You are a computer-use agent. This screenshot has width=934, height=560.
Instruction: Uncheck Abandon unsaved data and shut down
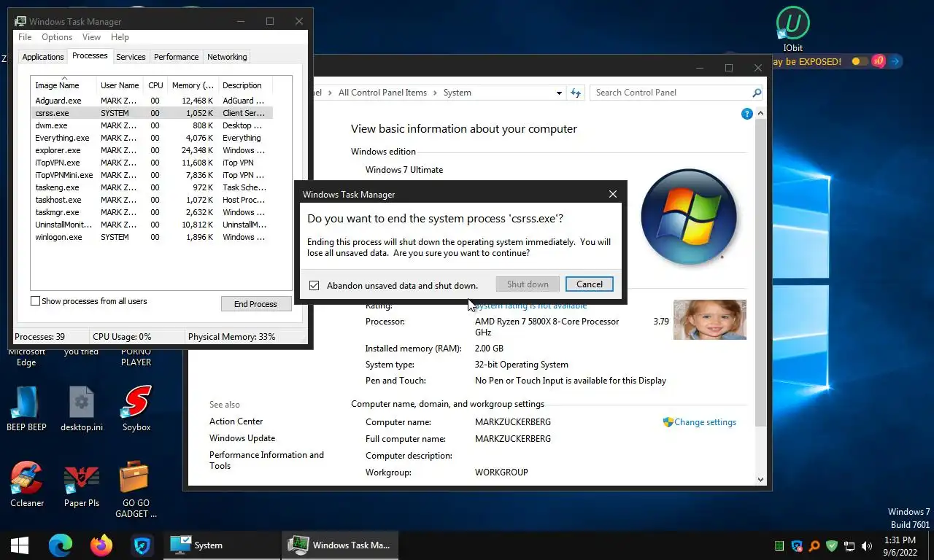pyautogui.click(x=314, y=285)
